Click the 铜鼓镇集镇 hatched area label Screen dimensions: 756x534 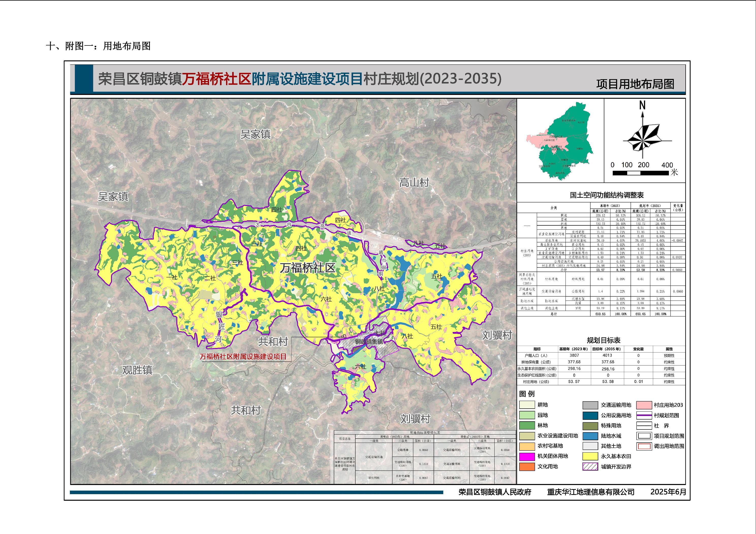[369, 342]
